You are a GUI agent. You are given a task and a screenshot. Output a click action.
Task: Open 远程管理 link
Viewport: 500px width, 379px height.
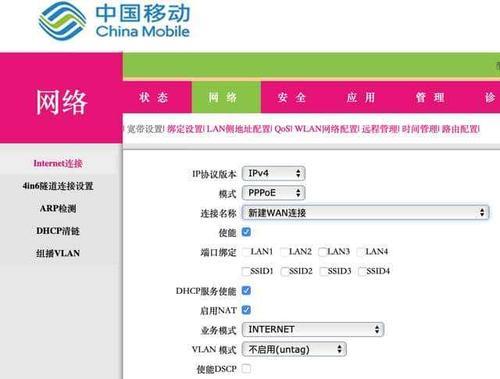coord(380,129)
